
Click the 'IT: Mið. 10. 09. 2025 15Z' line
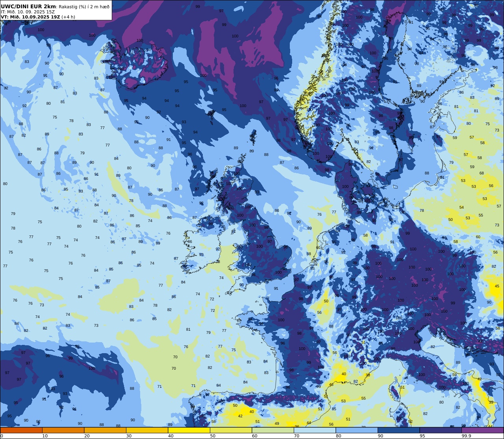[x=28, y=12]
